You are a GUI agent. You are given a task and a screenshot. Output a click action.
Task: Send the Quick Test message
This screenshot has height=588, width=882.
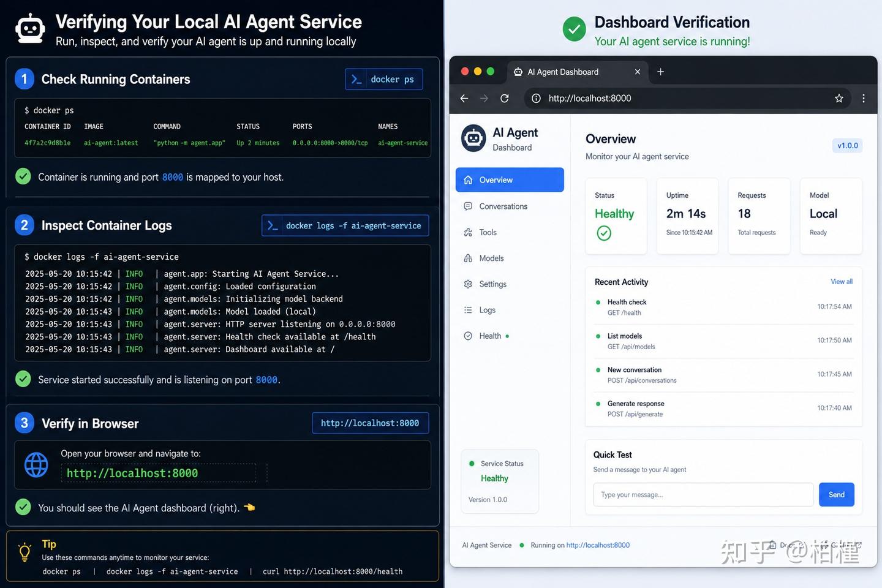click(x=837, y=495)
